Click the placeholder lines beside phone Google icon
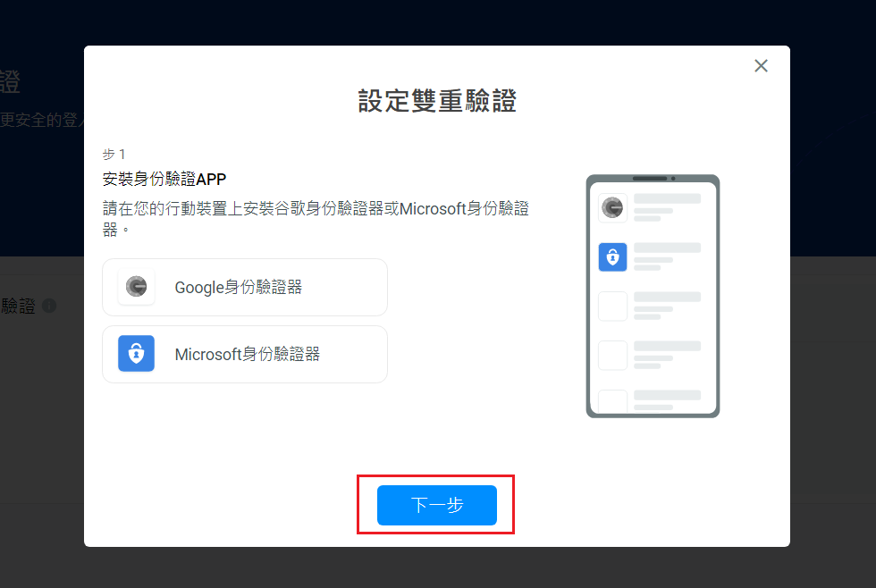 [667, 207]
